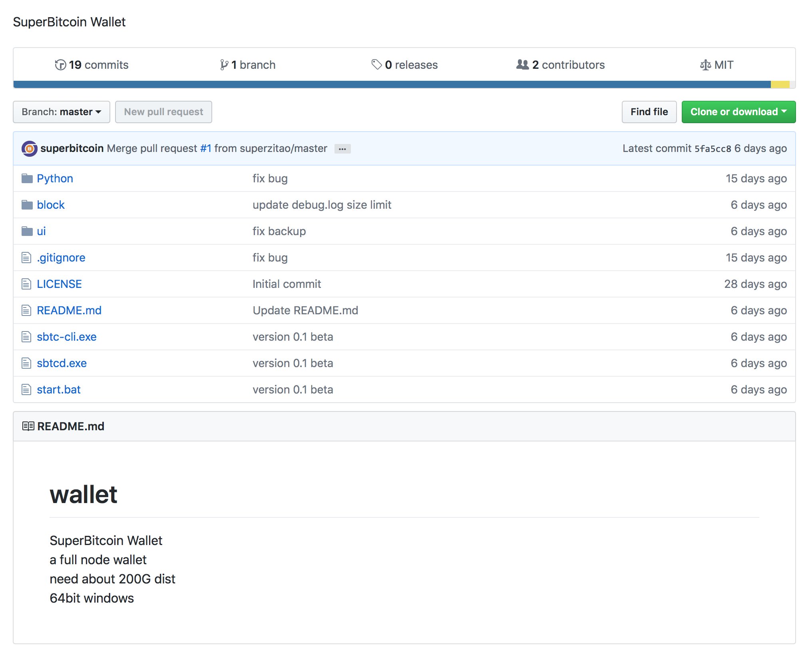Open the superbitcoin profile avatar
812x659 pixels.
[x=29, y=148]
